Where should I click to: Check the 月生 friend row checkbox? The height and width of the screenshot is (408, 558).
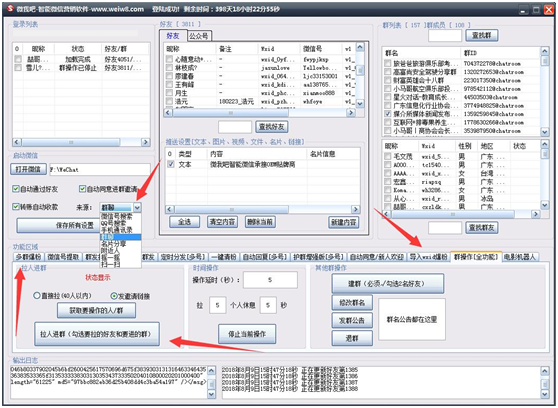[x=169, y=93]
